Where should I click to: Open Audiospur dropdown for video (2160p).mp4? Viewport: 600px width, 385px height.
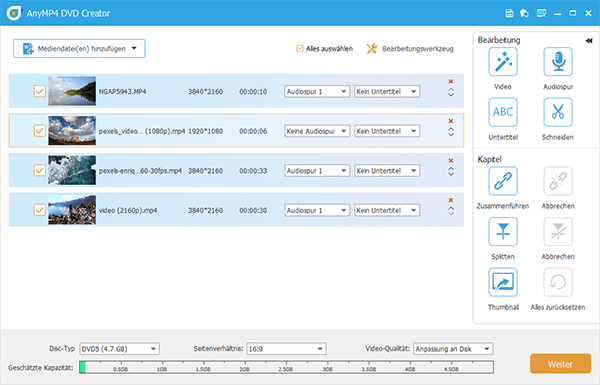[x=317, y=210]
